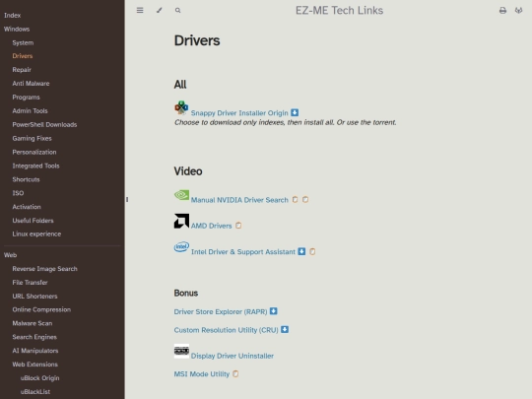Open Manual NVIDIA Driver Search link
Screen dimensions: 532x399
[x=239, y=200]
